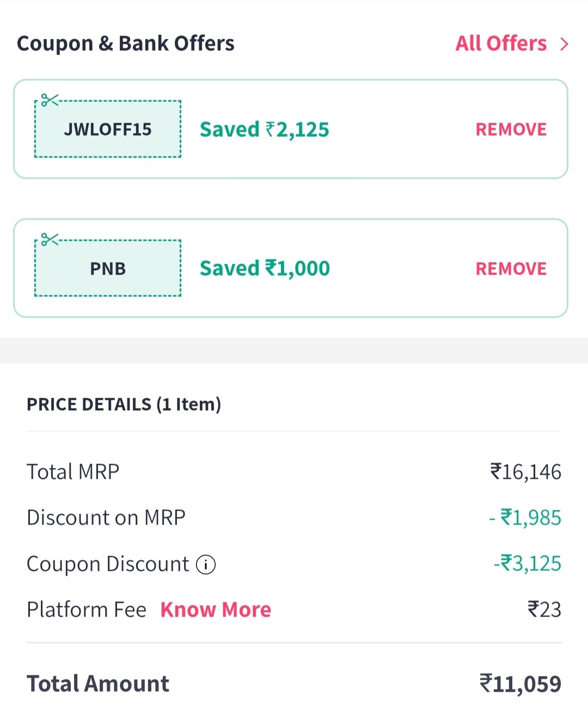Open the All Offers link
This screenshot has width=588, height=715.
tap(501, 44)
